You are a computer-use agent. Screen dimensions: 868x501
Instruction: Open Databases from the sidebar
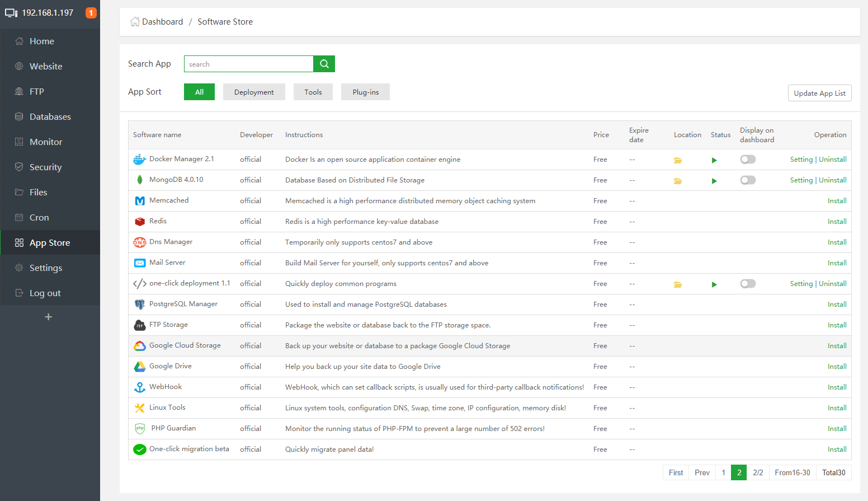pyautogui.click(x=50, y=117)
